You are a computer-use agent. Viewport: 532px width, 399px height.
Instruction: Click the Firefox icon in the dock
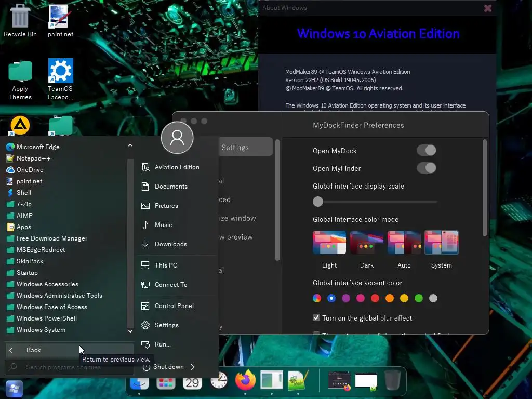coord(245,381)
